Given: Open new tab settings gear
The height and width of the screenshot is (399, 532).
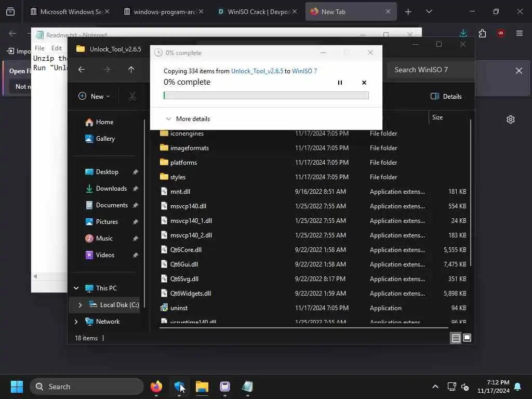Looking at the screenshot, I should [x=511, y=119].
